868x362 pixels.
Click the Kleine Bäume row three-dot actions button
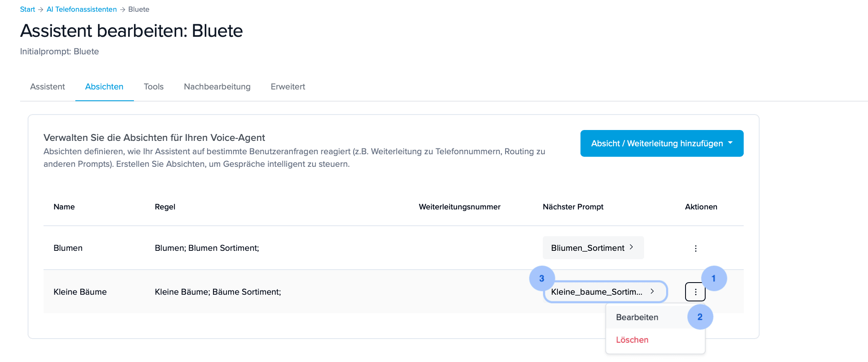(695, 292)
